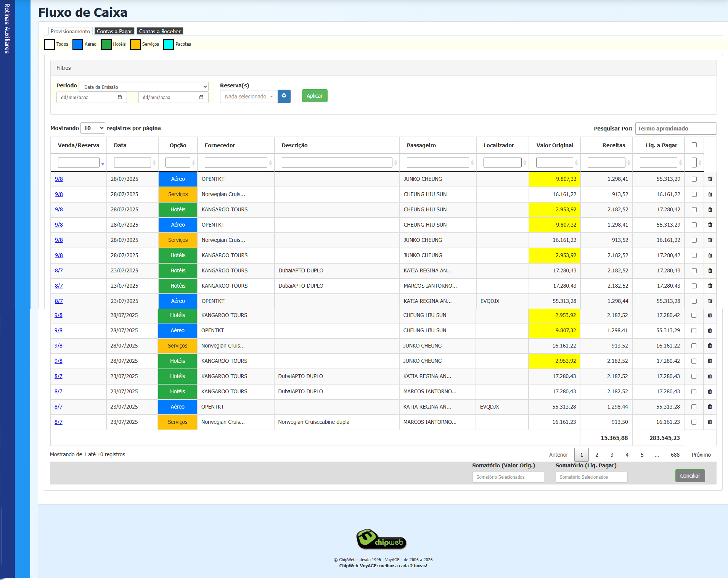
Task: Open calendar picker on the end date field
Action: tap(201, 97)
